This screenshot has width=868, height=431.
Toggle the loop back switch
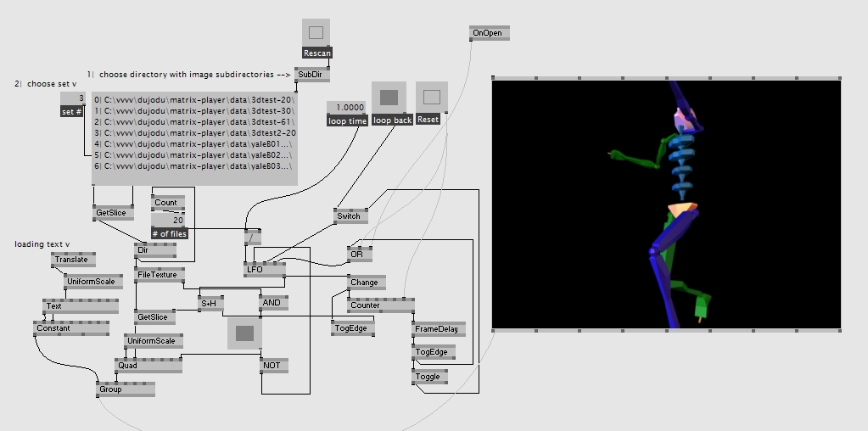pos(389,98)
